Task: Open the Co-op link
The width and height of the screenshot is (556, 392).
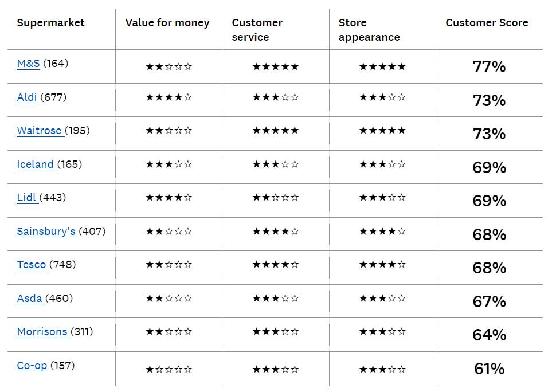Action: pos(32,366)
